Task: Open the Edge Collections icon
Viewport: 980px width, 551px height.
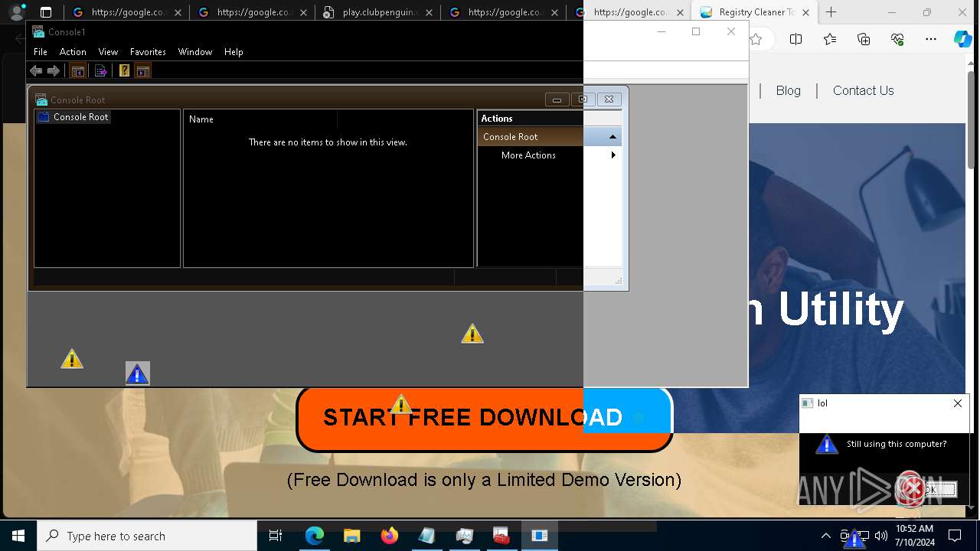Action: pyautogui.click(x=864, y=39)
